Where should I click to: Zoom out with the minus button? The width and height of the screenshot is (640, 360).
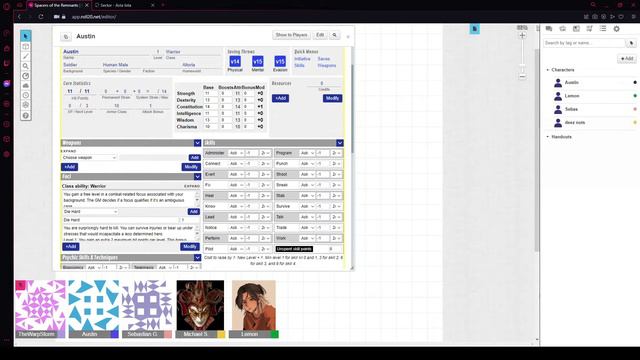click(522, 77)
